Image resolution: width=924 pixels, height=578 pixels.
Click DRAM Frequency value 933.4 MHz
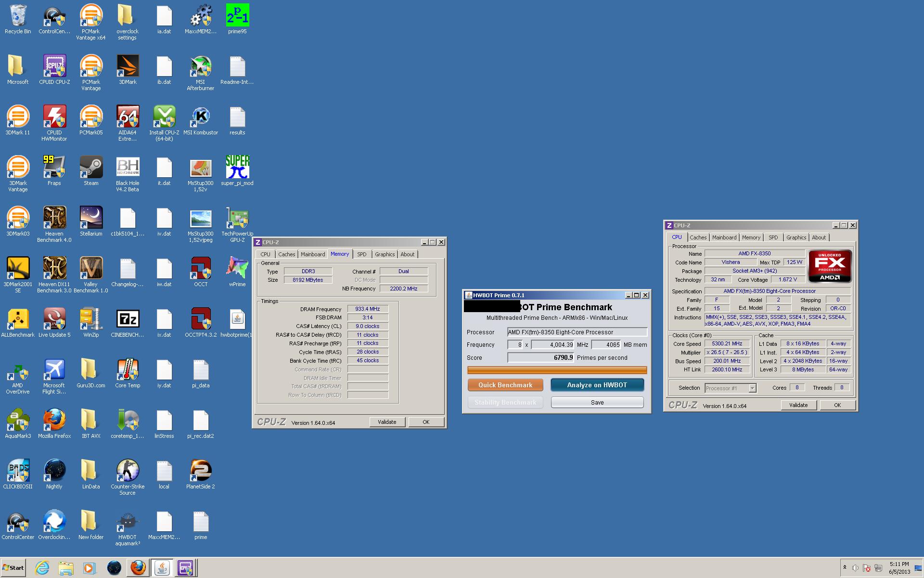368,309
